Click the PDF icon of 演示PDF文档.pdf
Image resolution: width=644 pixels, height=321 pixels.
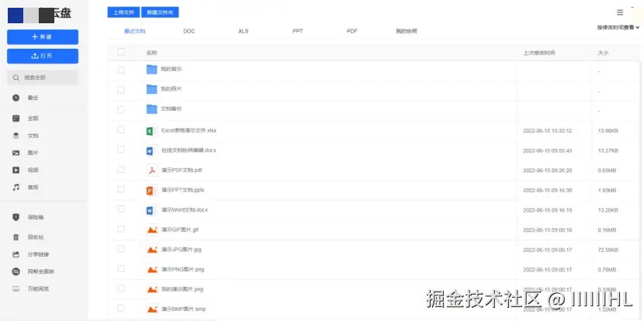click(152, 171)
